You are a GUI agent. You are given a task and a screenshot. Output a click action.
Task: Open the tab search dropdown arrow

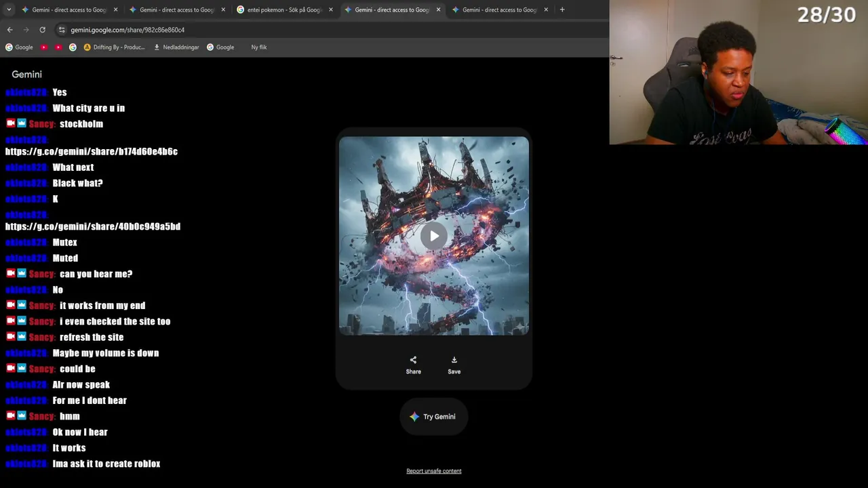coord(8,9)
